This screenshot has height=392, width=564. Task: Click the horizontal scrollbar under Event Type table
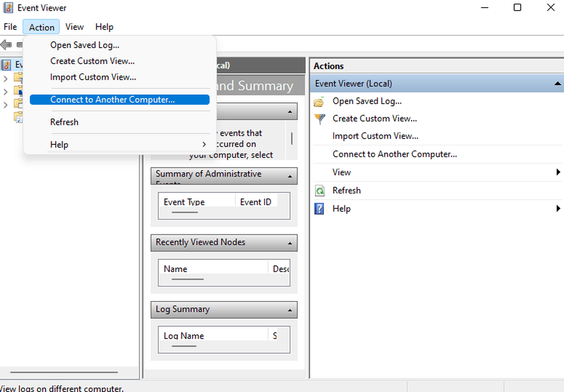point(184,212)
